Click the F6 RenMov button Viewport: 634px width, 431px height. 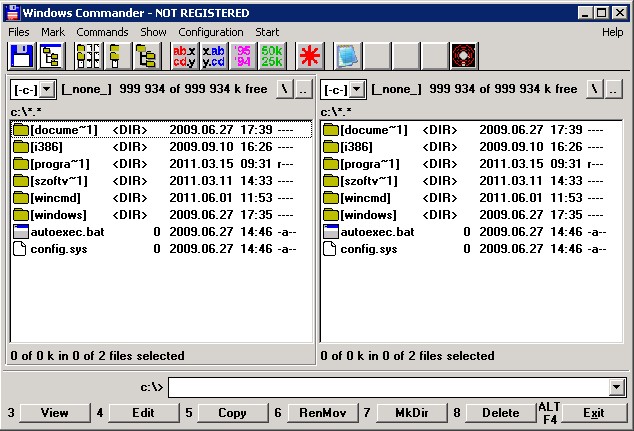pyautogui.click(x=322, y=413)
